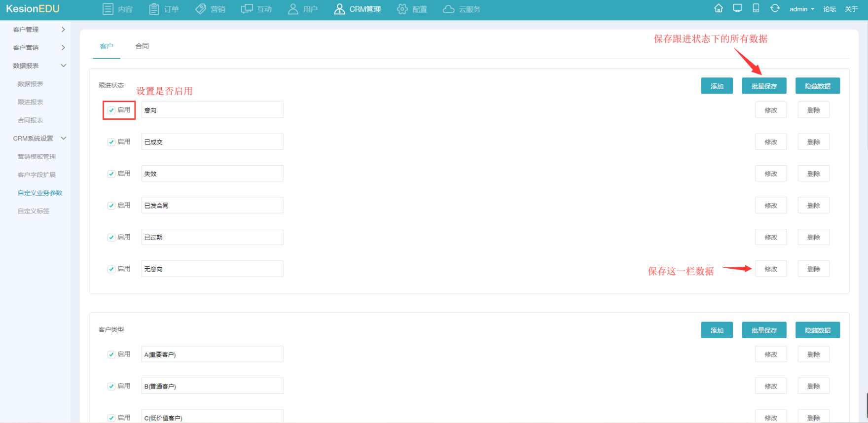
Task: Open 合同报表 in sidebar
Action: coord(31,120)
